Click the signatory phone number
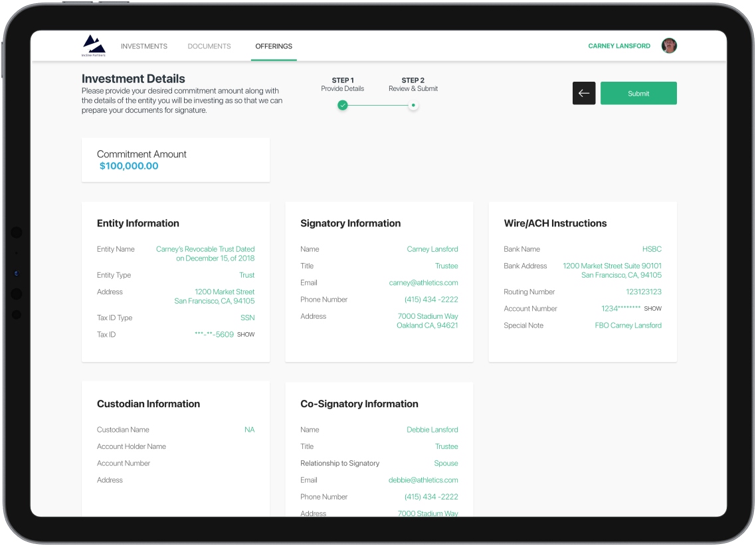The width and height of the screenshot is (756, 546). pyautogui.click(x=431, y=300)
